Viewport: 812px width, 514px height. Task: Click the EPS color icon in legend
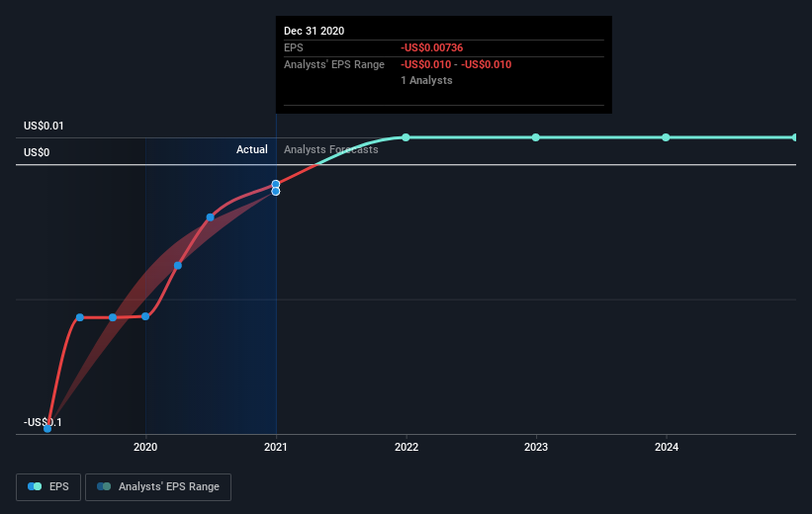point(35,486)
